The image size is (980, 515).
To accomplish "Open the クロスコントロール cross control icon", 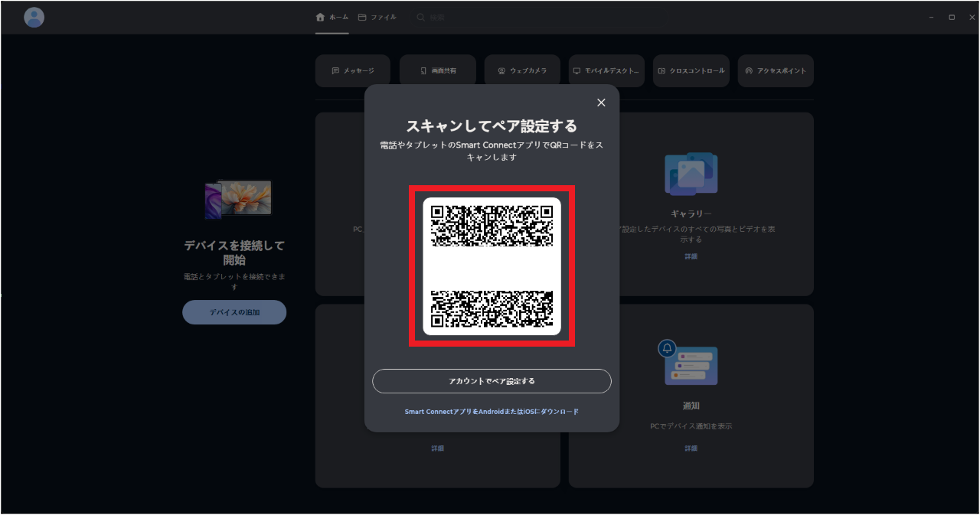I will (x=661, y=70).
